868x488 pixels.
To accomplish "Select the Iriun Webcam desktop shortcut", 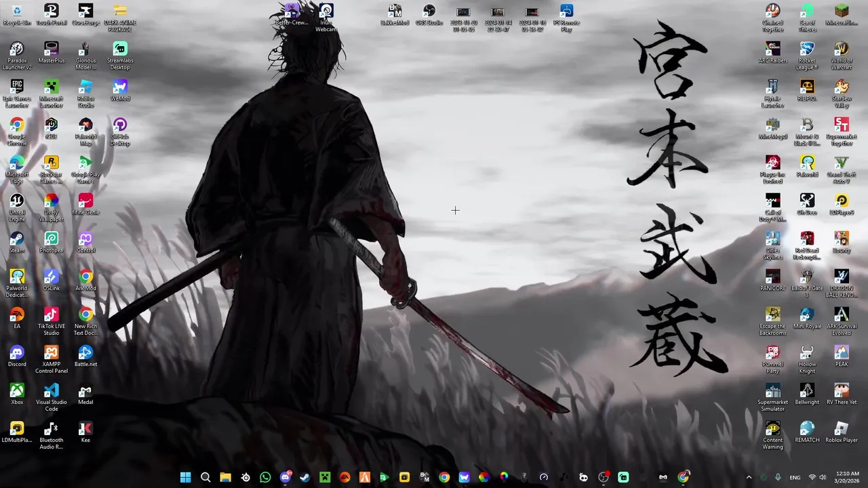I will tap(326, 18).
